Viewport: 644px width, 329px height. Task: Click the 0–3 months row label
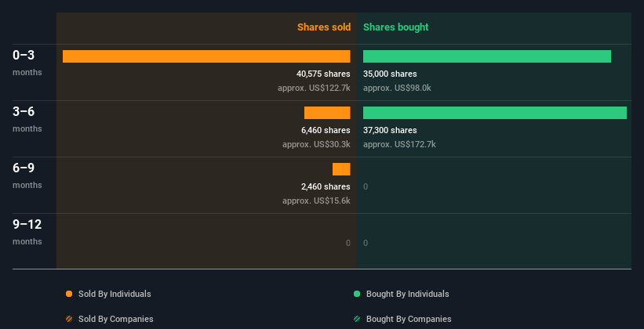tap(27, 63)
